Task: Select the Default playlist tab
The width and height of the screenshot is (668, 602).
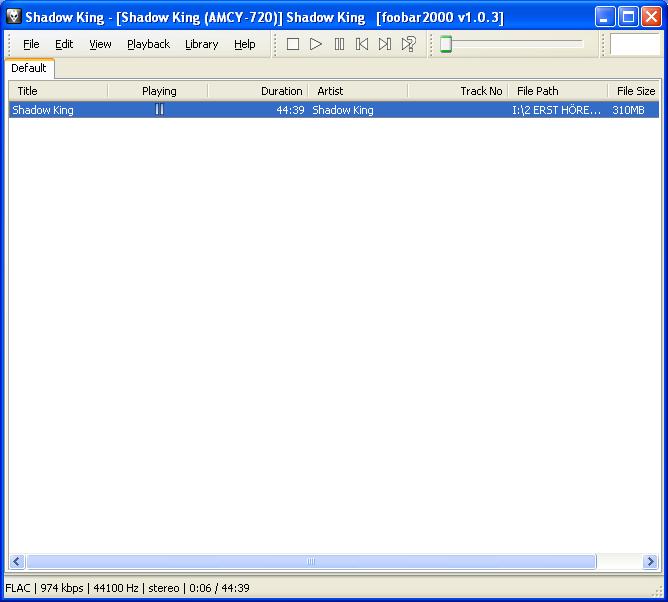Action: pyautogui.click(x=29, y=68)
